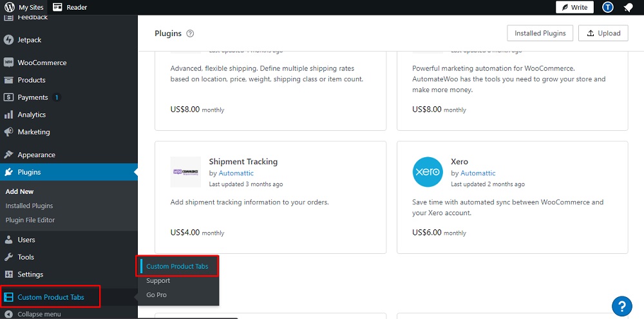The width and height of the screenshot is (644, 319).
Task: Click the pen icon on Write button
Action: (565, 7)
